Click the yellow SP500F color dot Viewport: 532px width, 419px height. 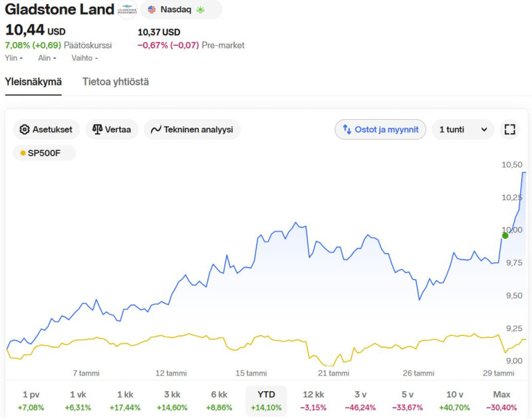pos(23,153)
